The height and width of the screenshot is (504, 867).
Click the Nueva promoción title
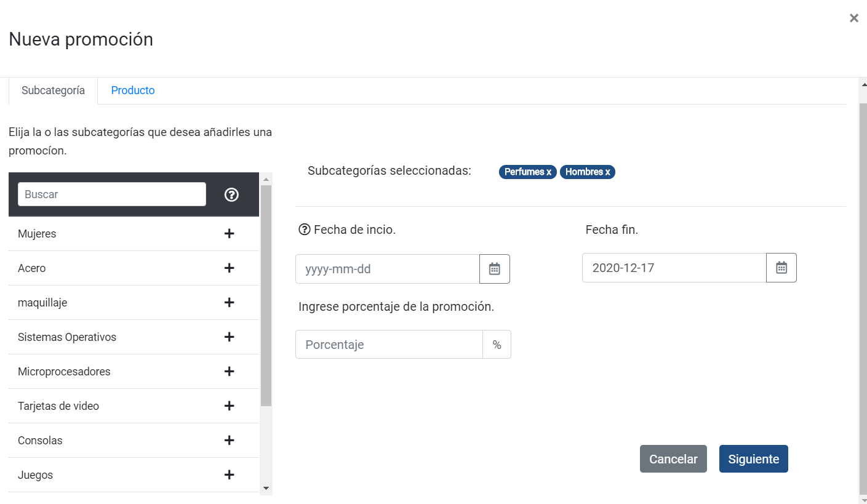pyautogui.click(x=81, y=39)
